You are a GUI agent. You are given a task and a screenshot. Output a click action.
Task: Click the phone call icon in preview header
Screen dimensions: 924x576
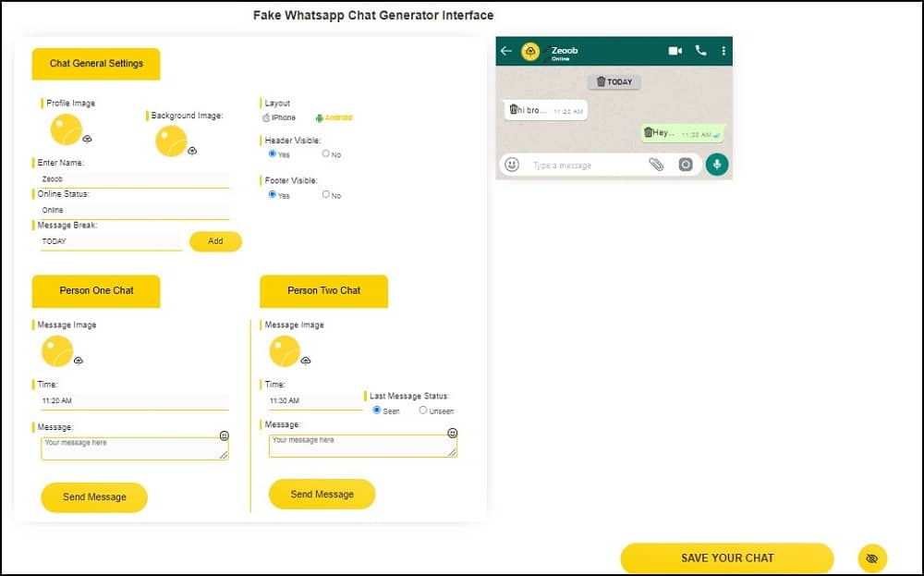700,51
